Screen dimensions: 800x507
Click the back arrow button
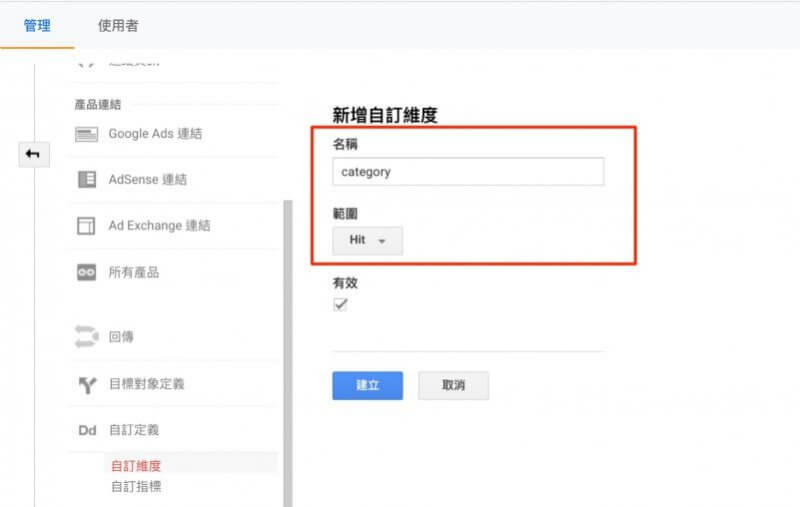34,154
